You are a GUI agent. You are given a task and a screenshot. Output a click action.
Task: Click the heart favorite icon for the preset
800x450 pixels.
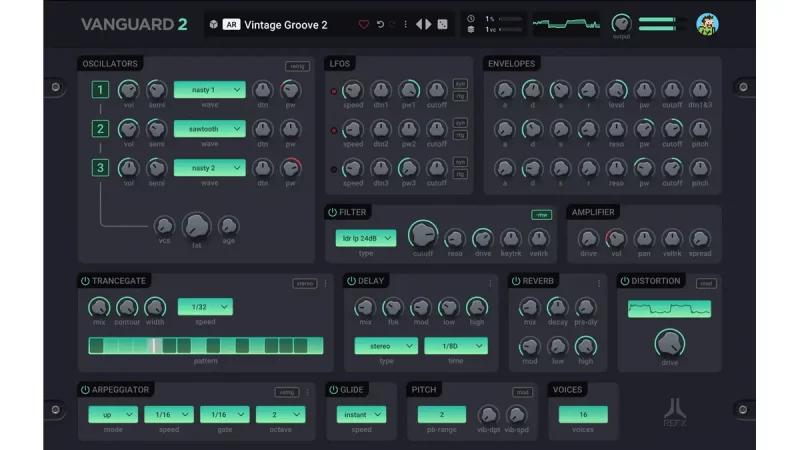click(364, 24)
